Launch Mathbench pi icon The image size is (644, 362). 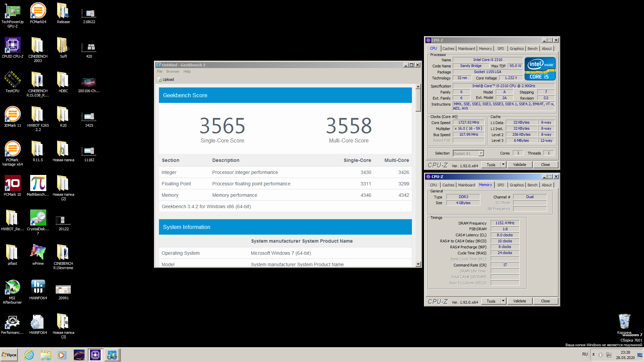point(38,186)
